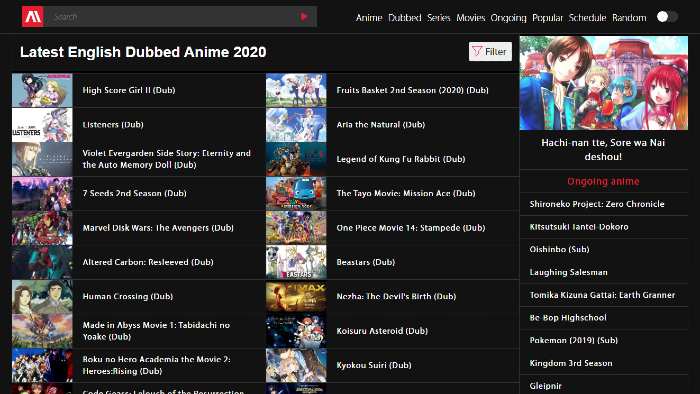Viewport: 700px width, 394px height.
Task: Click the 7 Seeds thumbnail image
Action: 42,193
